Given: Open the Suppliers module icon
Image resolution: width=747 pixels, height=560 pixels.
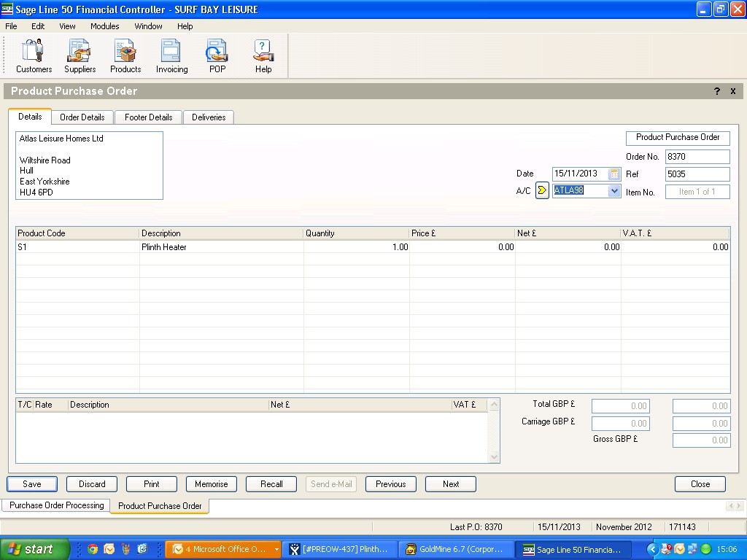Looking at the screenshot, I should pyautogui.click(x=80, y=56).
